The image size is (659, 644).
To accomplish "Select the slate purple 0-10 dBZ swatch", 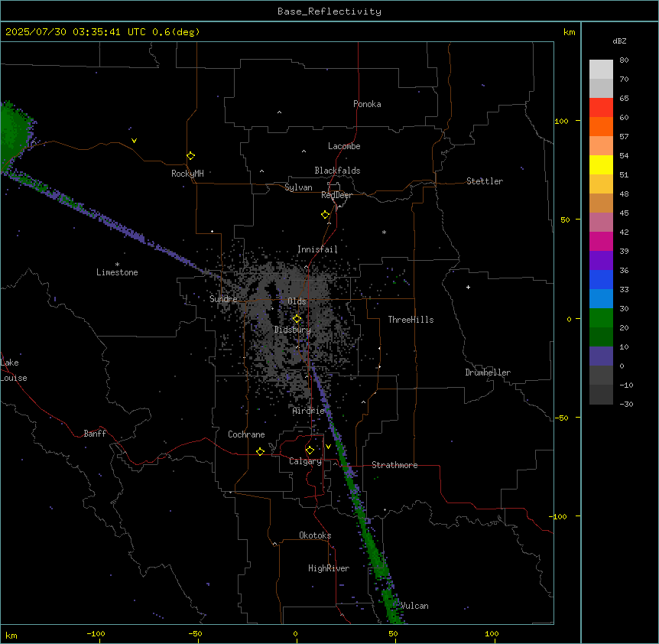I will [601, 356].
